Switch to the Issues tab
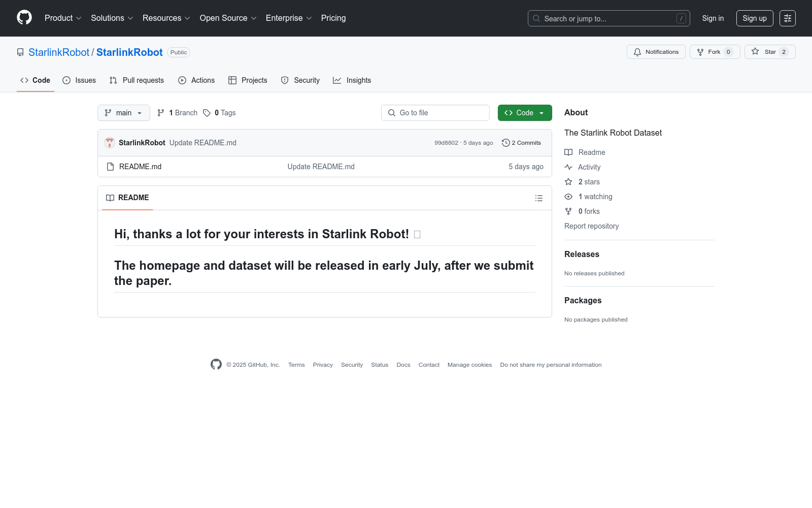Viewport: 812px width, 508px height. click(x=79, y=80)
